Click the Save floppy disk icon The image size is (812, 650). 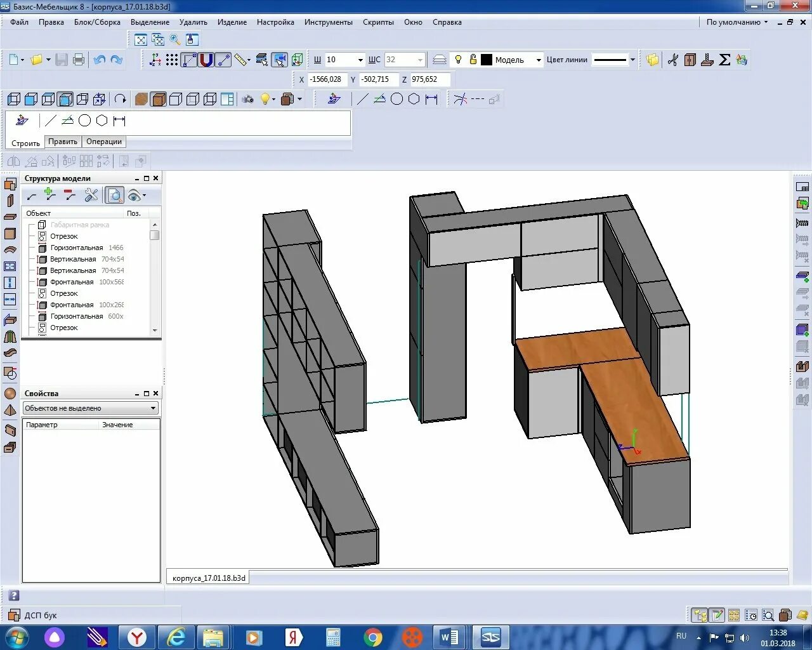[62, 60]
